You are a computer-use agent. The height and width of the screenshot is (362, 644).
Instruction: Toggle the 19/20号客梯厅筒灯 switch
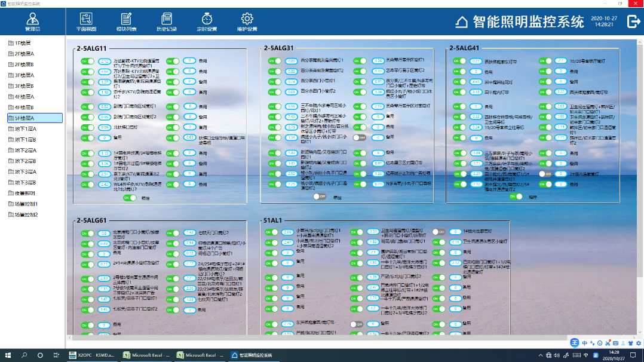545,61
